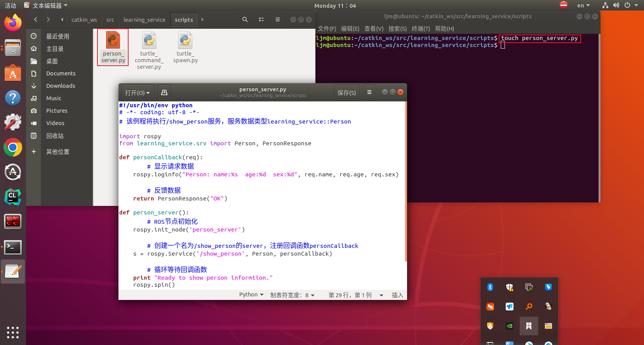Open the 终端(T) menu in the terminal
The height and width of the screenshot is (345, 644).
pos(421,29)
